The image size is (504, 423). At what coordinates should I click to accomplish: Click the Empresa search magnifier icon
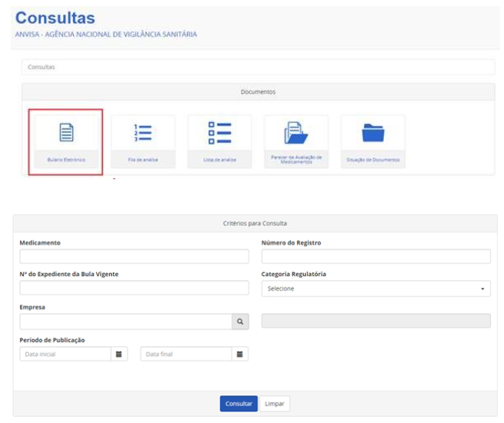coord(240,321)
